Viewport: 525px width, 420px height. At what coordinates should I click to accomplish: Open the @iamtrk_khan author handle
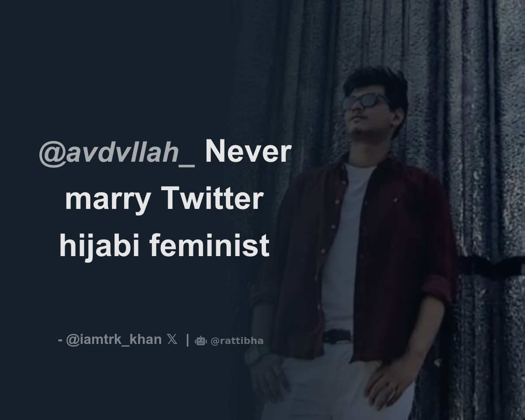114,340
